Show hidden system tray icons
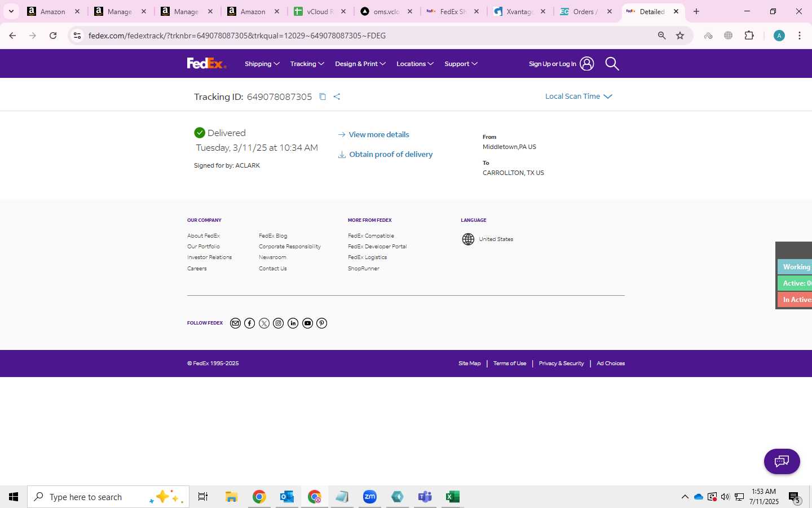Viewport: 812px width, 508px height. coord(685,497)
